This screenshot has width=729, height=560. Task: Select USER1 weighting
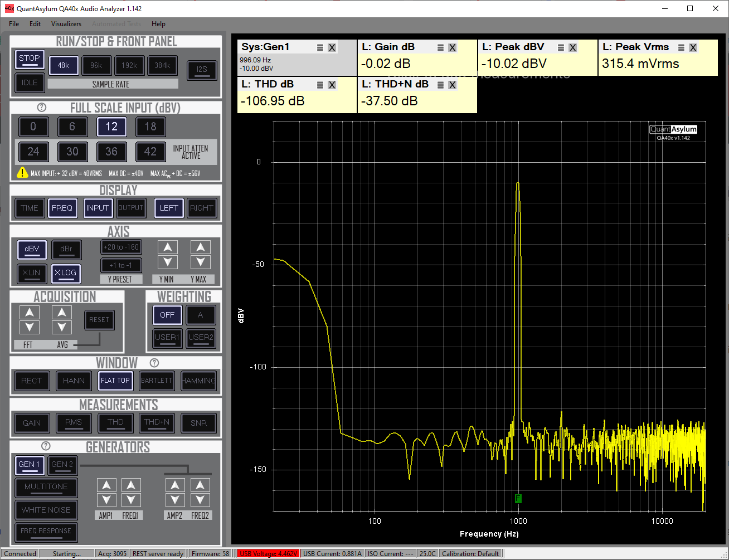[167, 338]
